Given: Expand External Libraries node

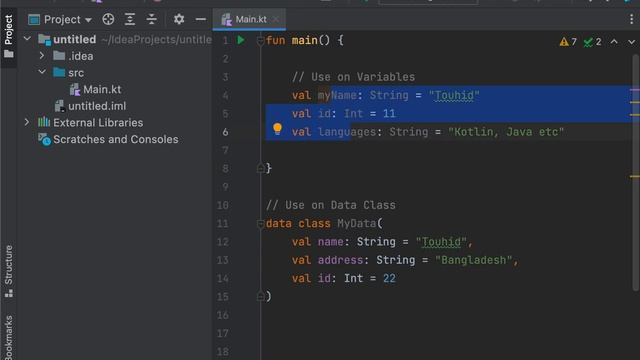Looking at the screenshot, I should 27,122.
